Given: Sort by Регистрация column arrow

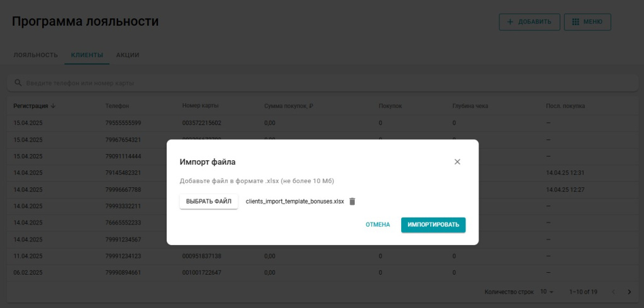Looking at the screenshot, I should click(x=53, y=106).
